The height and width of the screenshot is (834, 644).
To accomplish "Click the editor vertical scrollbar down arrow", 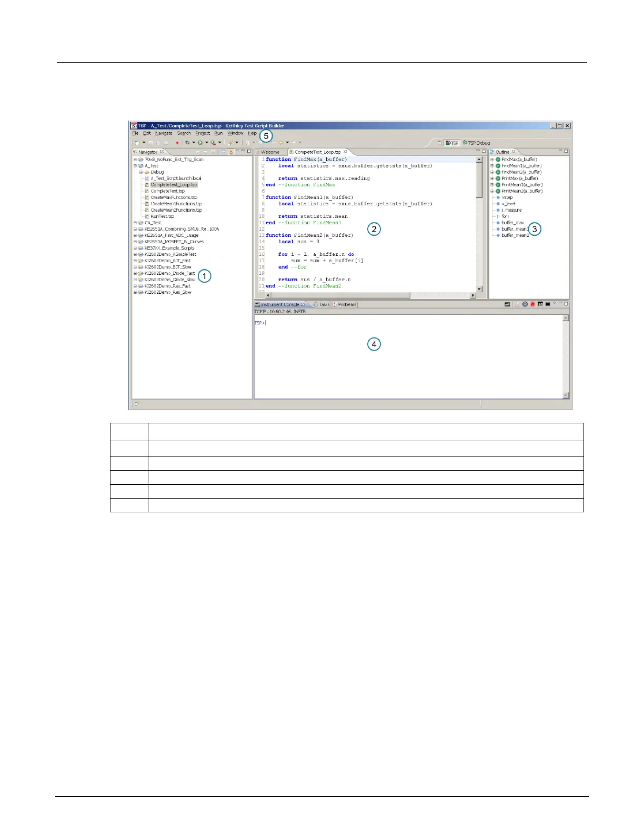I will tap(479, 289).
